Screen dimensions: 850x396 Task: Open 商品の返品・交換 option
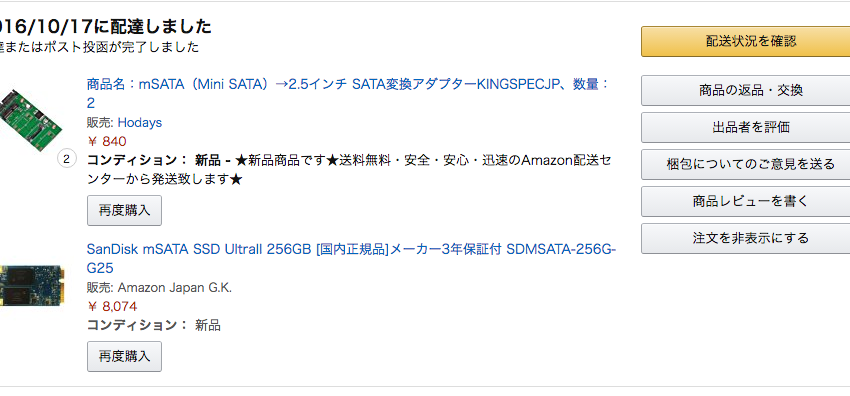745,90
